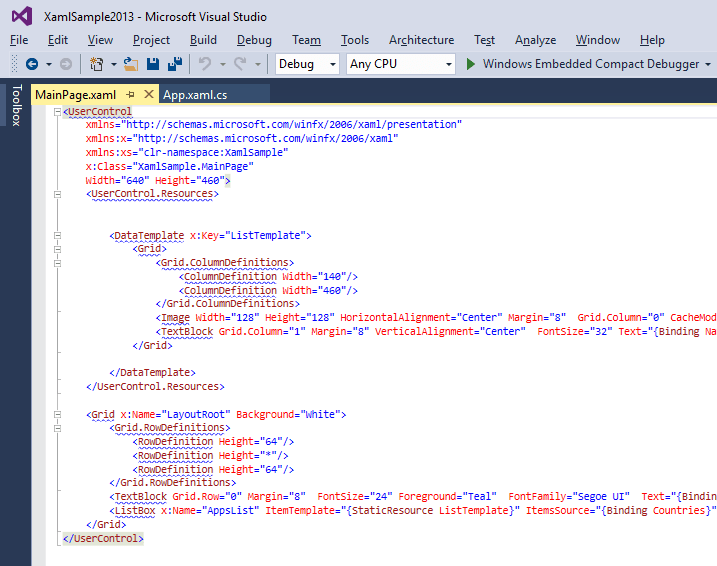Save the current file with disk icon
717x566 pixels.
tap(153, 64)
